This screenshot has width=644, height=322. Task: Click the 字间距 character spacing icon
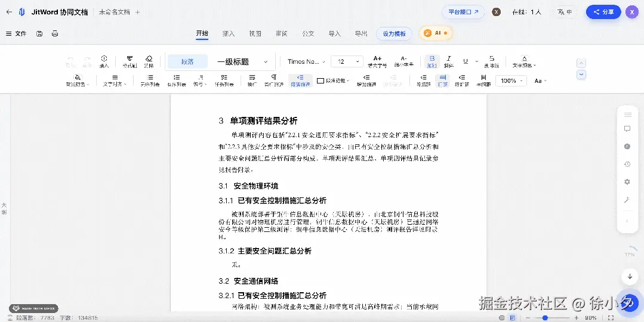pyautogui.click(x=483, y=80)
